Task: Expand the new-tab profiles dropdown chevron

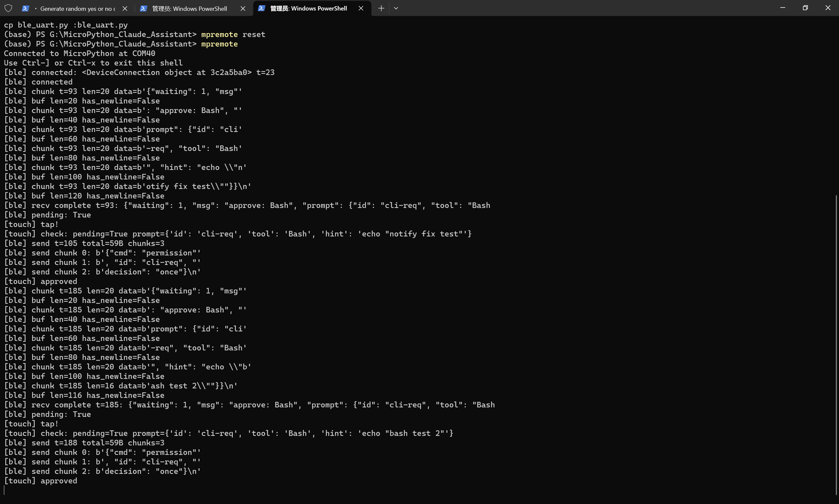Action: [396, 9]
